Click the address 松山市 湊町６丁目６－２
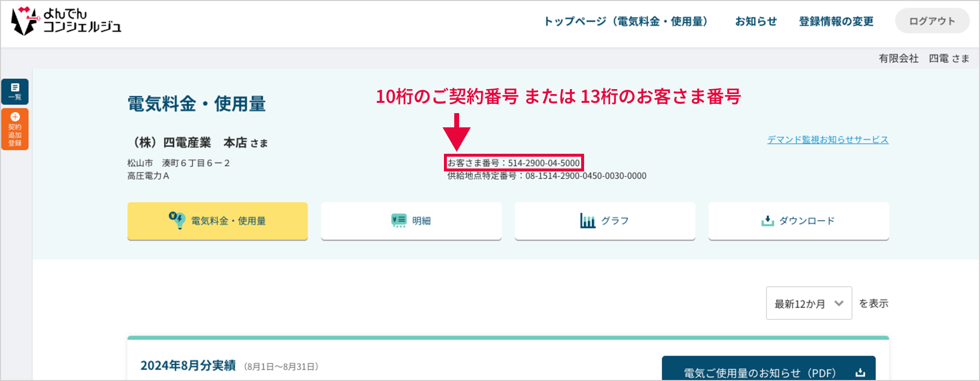This screenshot has width=980, height=381. pyautogui.click(x=178, y=163)
